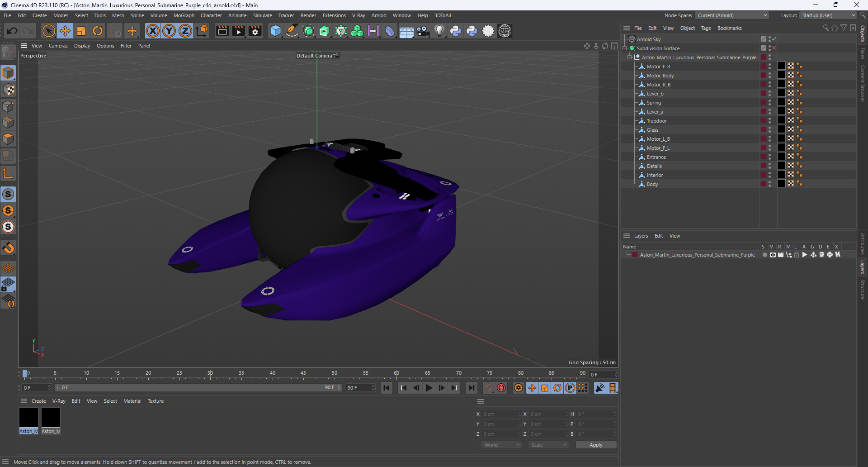Screen dimensions: 868x467
Task: Collapse the Subdivision Surface tree
Action: 625,48
